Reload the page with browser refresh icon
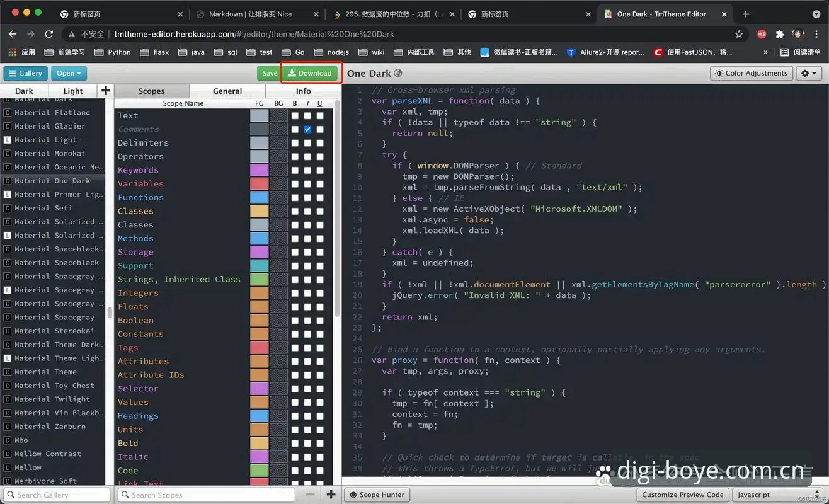The width and height of the screenshot is (829, 504). (49, 34)
